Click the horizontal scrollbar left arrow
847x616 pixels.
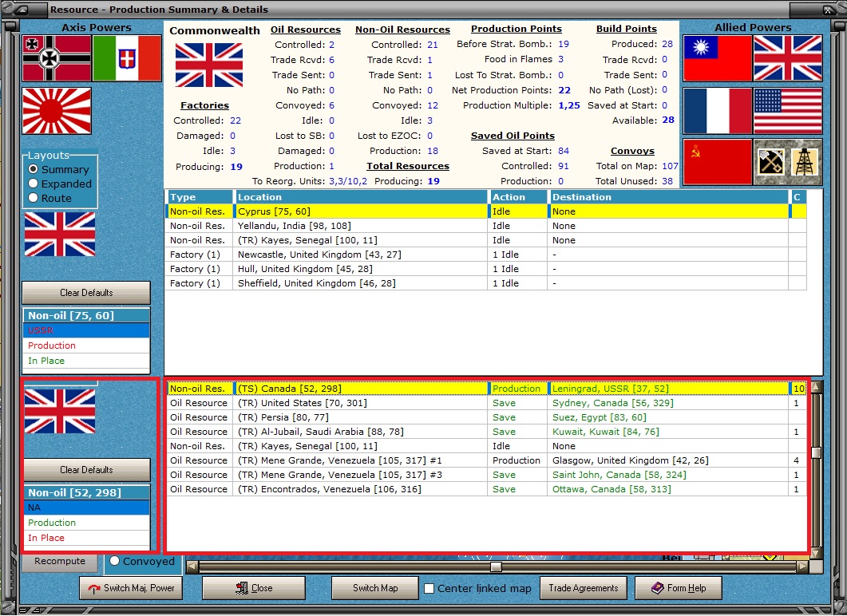(192, 567)
